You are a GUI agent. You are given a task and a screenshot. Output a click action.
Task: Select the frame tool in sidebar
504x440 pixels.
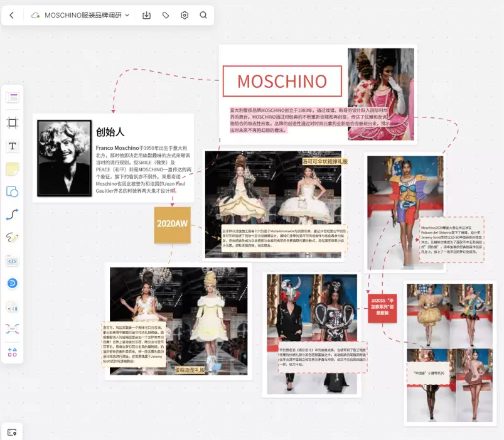coord(13,123)
